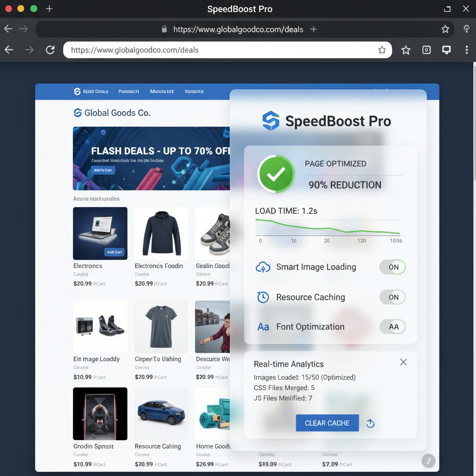Click the Home Goods product title
This screenshot has width=476, height=476.
(213, 446)
